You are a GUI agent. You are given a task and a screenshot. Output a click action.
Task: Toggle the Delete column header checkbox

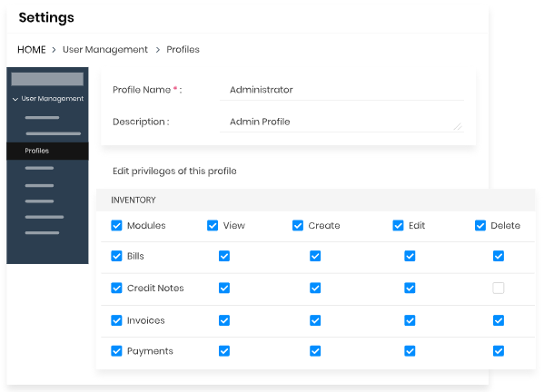tap(480, 225)
